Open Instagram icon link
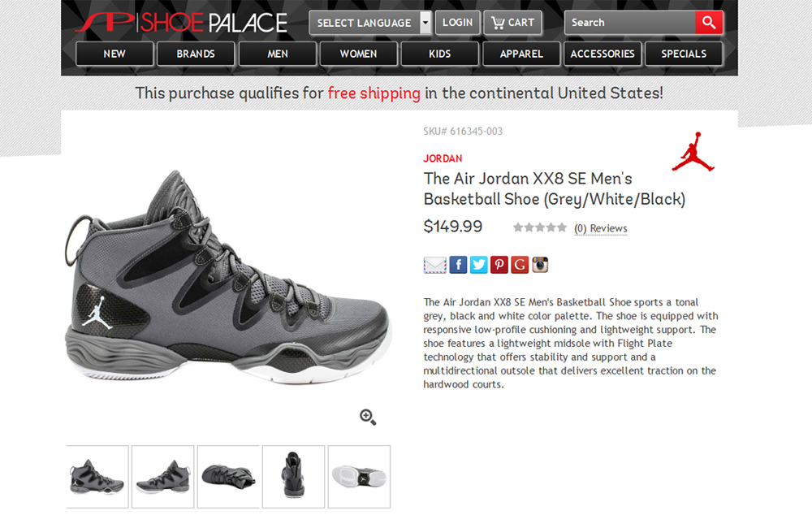 (540, 265)
